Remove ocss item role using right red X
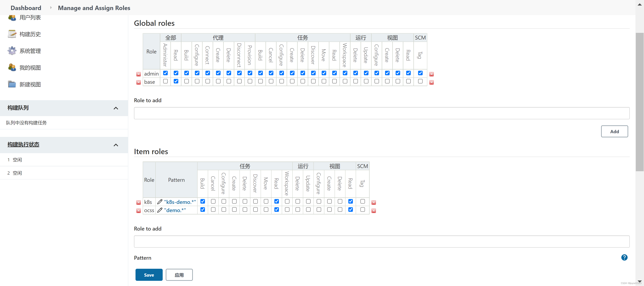The width and height of the screenshot is (644, 286). [373, 211]
